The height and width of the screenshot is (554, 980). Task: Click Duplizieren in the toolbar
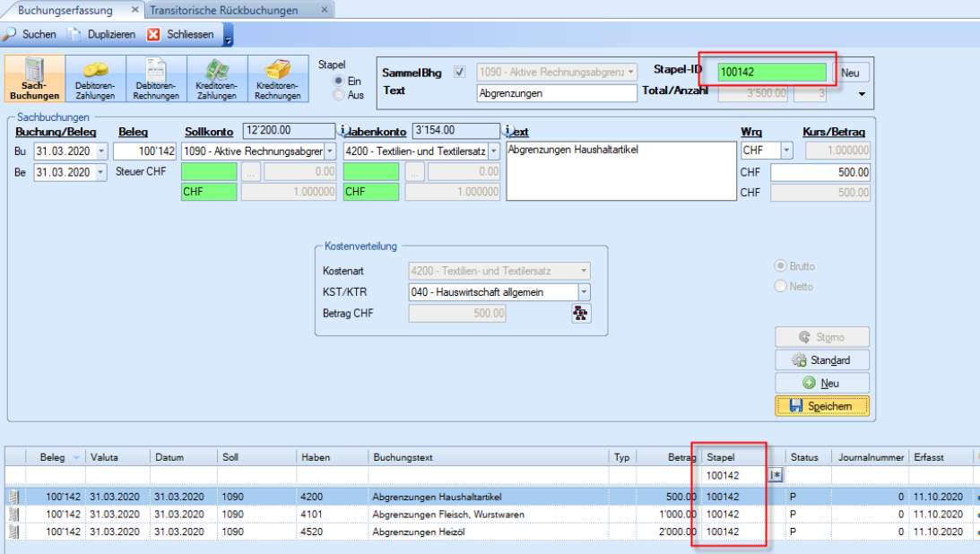click(102, 34)
